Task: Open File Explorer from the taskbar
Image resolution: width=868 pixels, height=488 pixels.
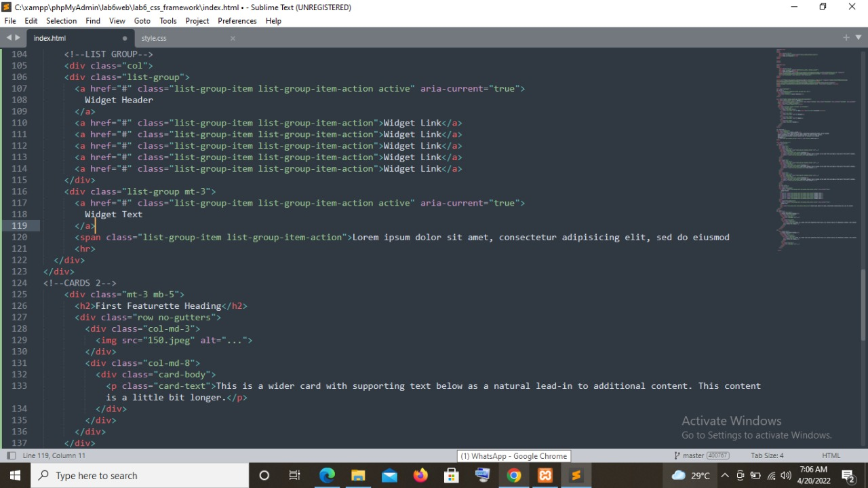Action: (358, 475)
